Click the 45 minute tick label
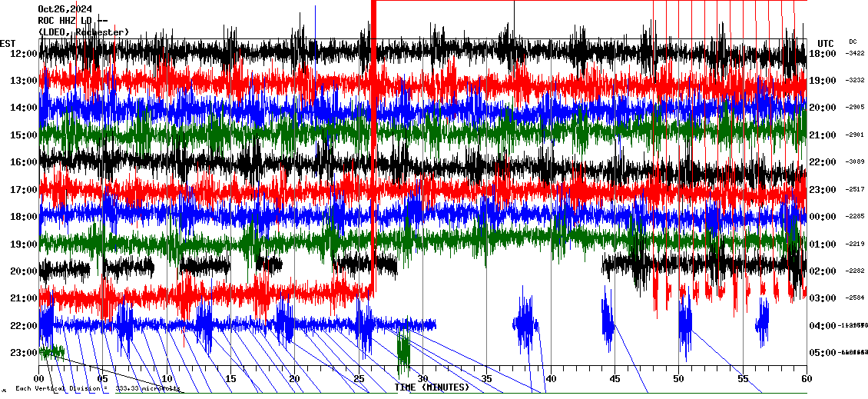Viewport: 868px width, 399px height. pos(614,379)
